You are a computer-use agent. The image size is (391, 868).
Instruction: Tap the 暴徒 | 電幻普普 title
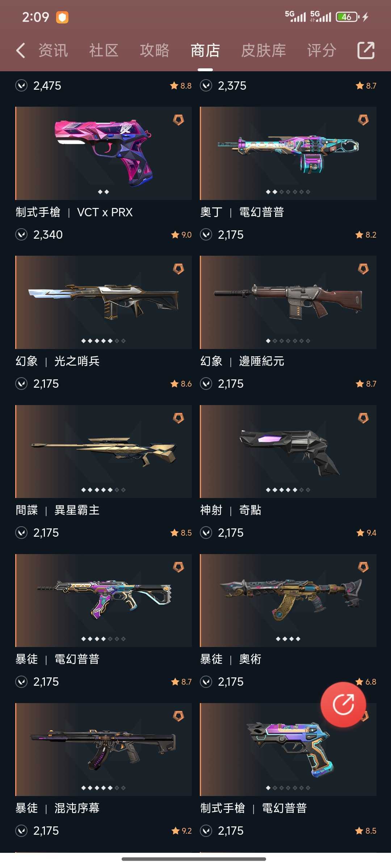(x=58, y=659)
